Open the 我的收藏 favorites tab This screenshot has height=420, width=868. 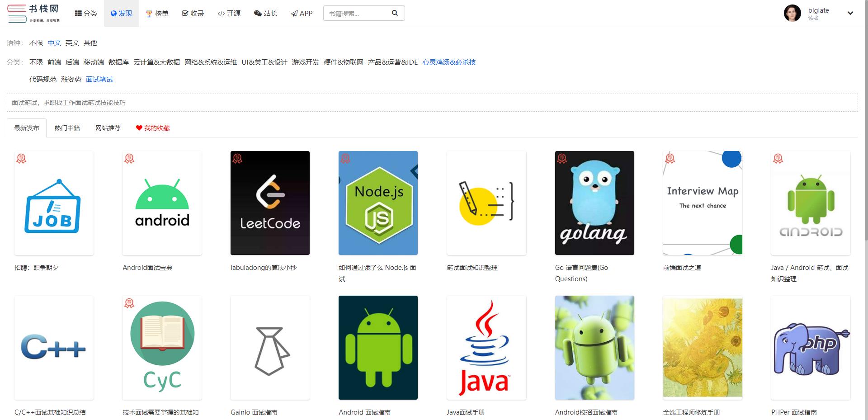[x=153, y=128]
